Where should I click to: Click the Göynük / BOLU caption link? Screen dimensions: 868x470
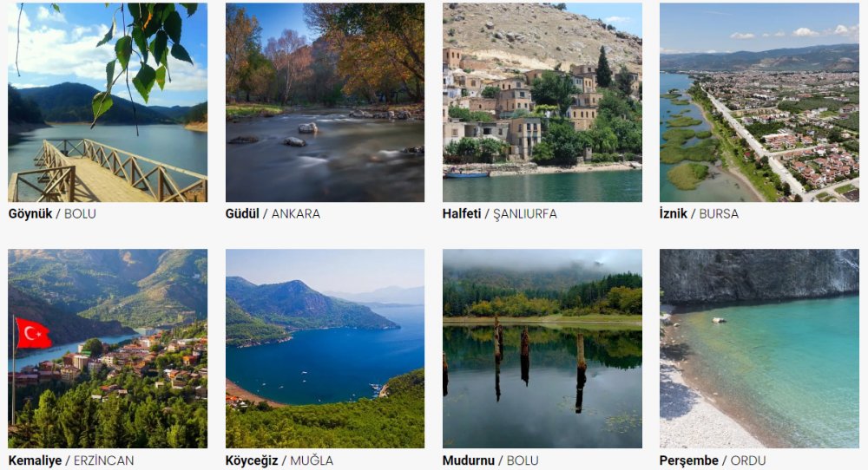[x=52, y=213]
